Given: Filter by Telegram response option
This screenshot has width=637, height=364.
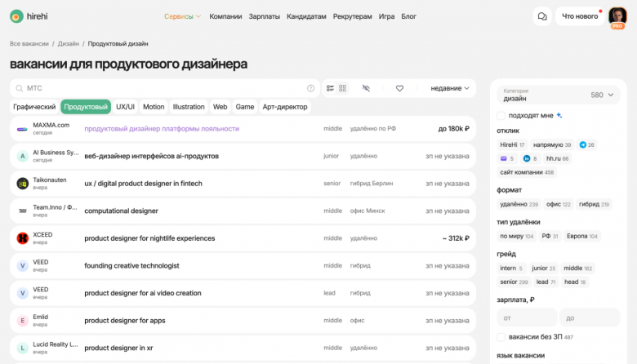Looking at the screenshot, I should 586,145.
